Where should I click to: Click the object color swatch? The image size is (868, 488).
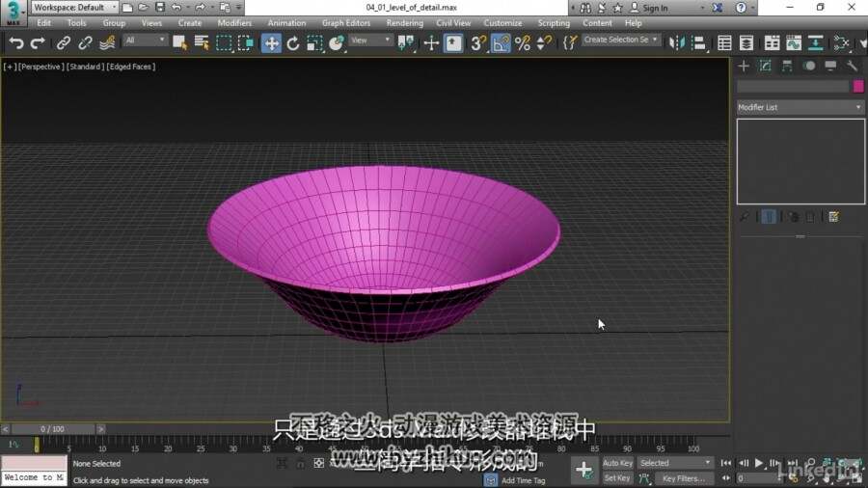(858, 86)
